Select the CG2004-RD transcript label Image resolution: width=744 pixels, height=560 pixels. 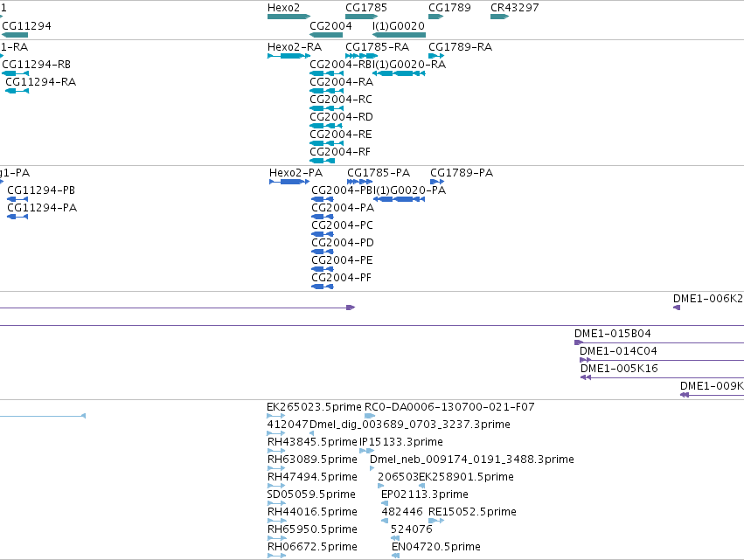click(342, 117)
